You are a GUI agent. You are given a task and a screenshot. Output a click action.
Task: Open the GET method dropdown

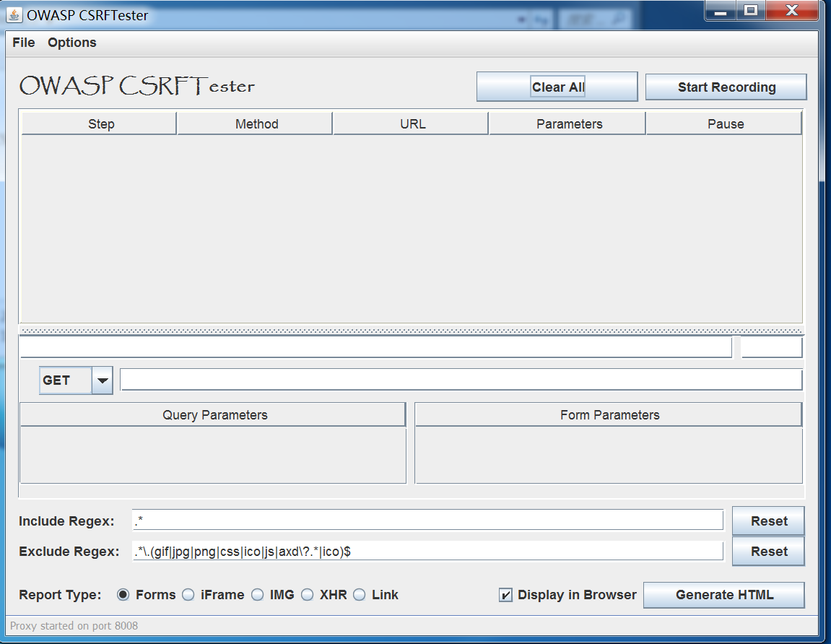(x=103, y=380)
